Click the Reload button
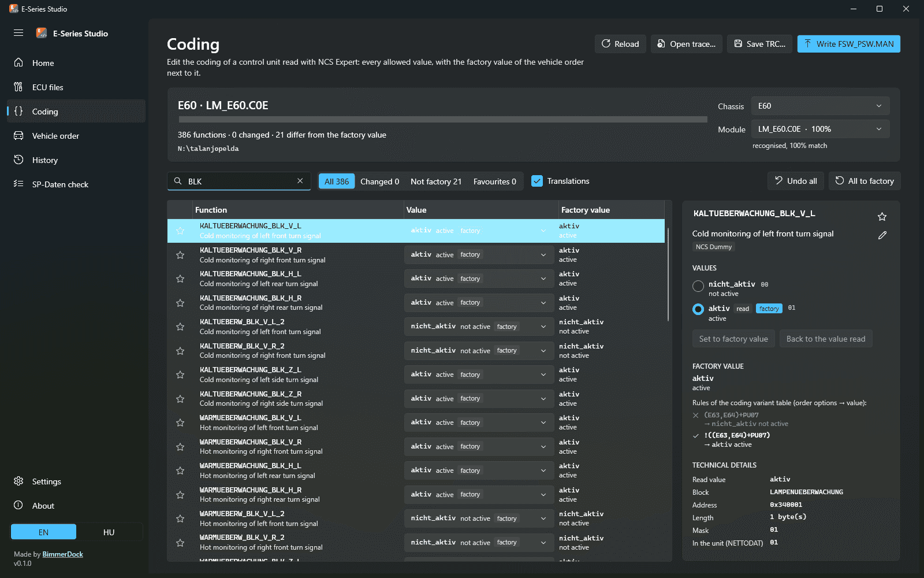Screen dimensions: 924x578 pos(620,44)
